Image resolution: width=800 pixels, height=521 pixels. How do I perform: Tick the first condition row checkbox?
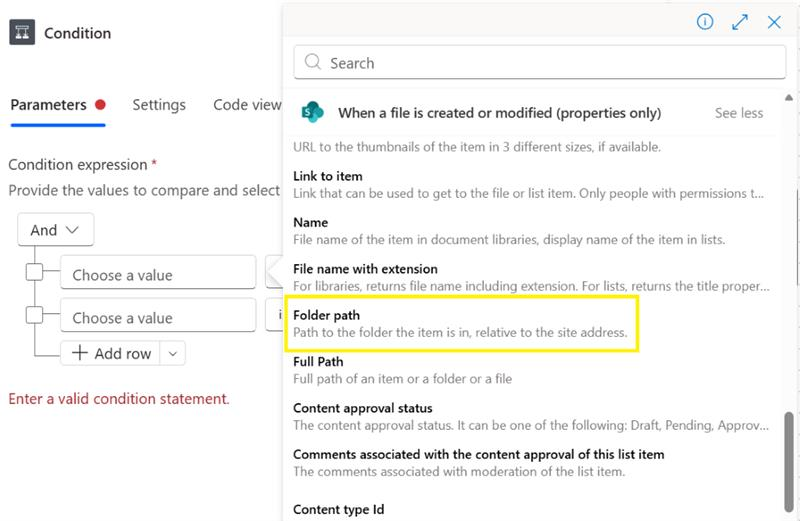pos(34,272)
